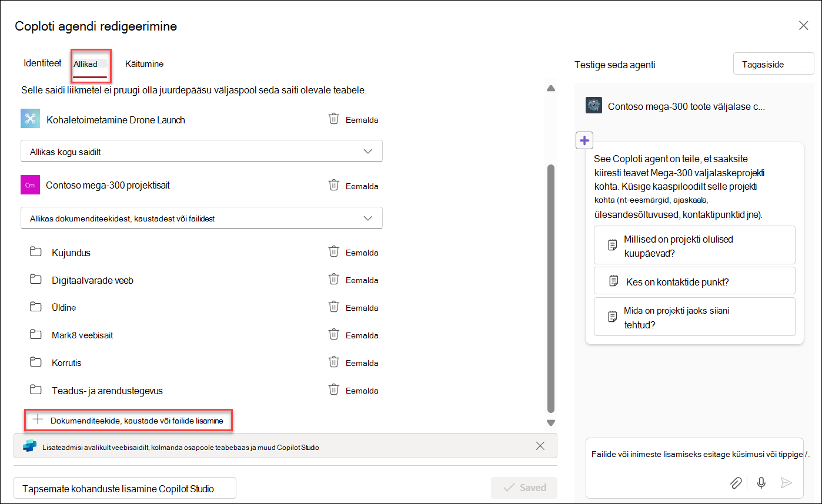Click trash icon next to Teadus- ja arendustegevus
This screenshot has height=504, width=822.
(x=333, y=390)
